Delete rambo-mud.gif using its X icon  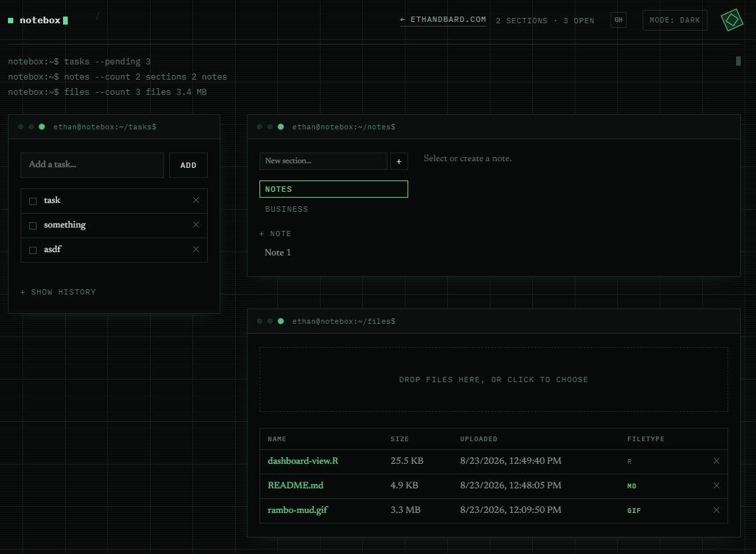pos(716,510)
